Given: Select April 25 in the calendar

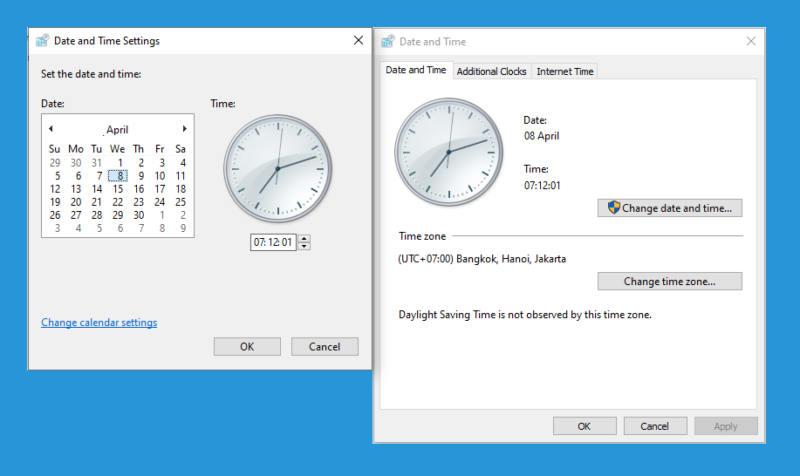Looking at the screenshot, I should tap(181, 202).
